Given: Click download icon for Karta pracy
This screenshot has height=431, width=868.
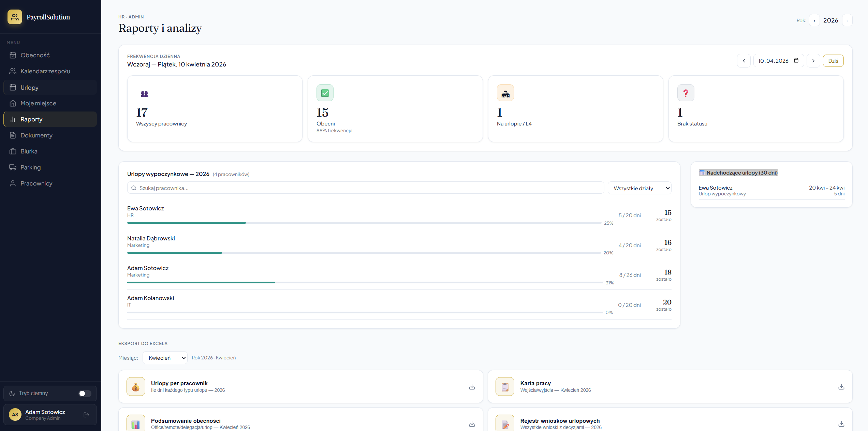Looking at the screenshot, I should 841,387.
